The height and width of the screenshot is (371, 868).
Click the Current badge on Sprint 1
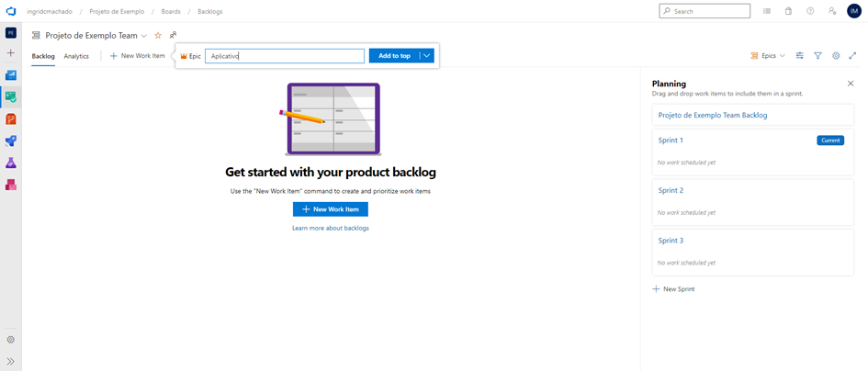(x=830, y=141)
